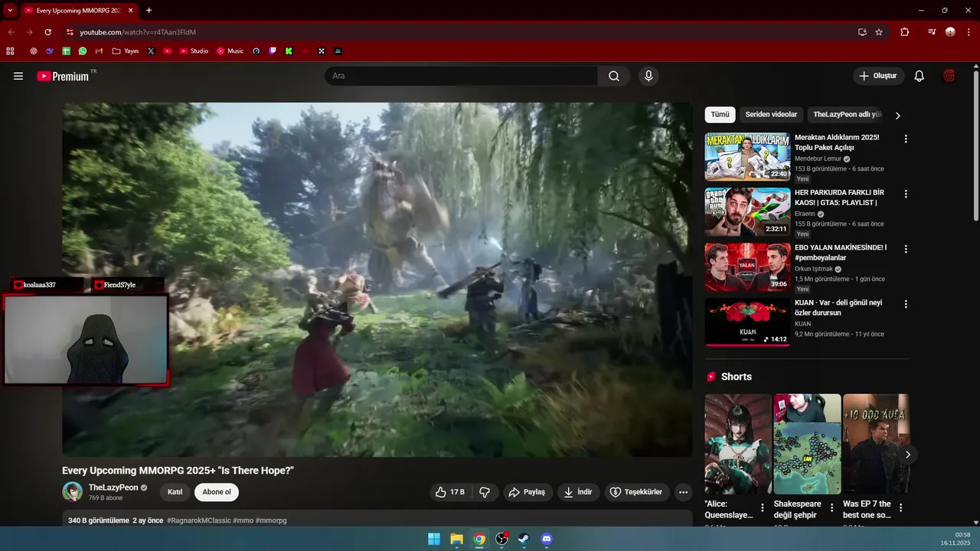Select the TheLazyPeon adlı chip
Viewport: 980px width, 551px height.
[848, 115]
